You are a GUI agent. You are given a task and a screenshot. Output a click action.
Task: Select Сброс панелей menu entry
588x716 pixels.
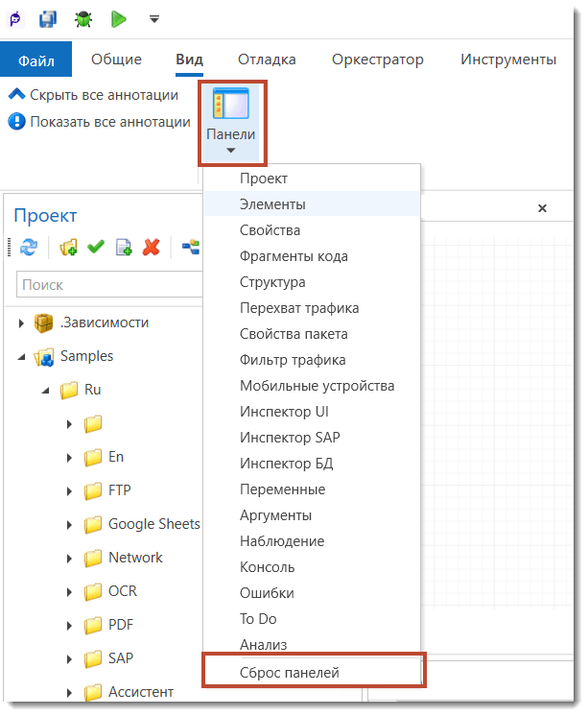290,672
